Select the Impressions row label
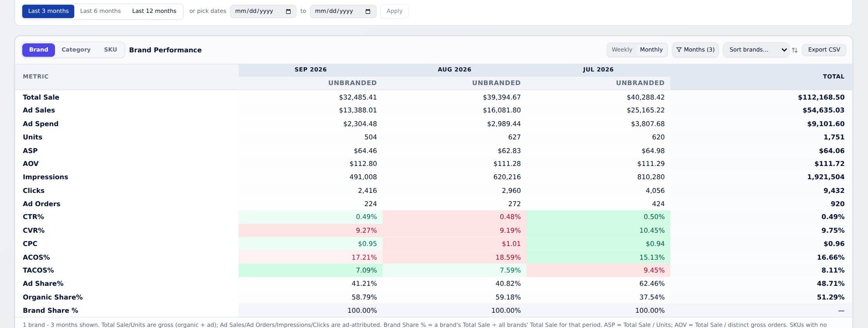This screenshot has height=328, width=868. [x=45, y=177]
